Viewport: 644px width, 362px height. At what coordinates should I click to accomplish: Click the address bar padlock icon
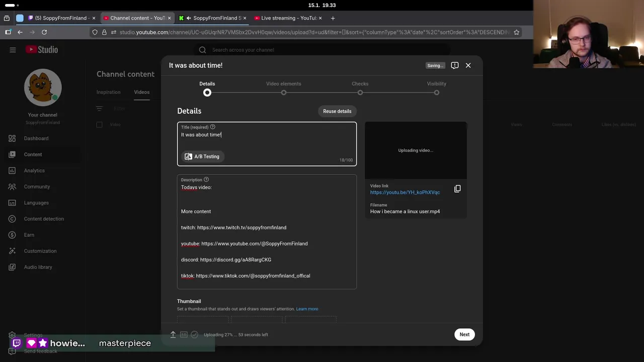(x=104, y=32)
